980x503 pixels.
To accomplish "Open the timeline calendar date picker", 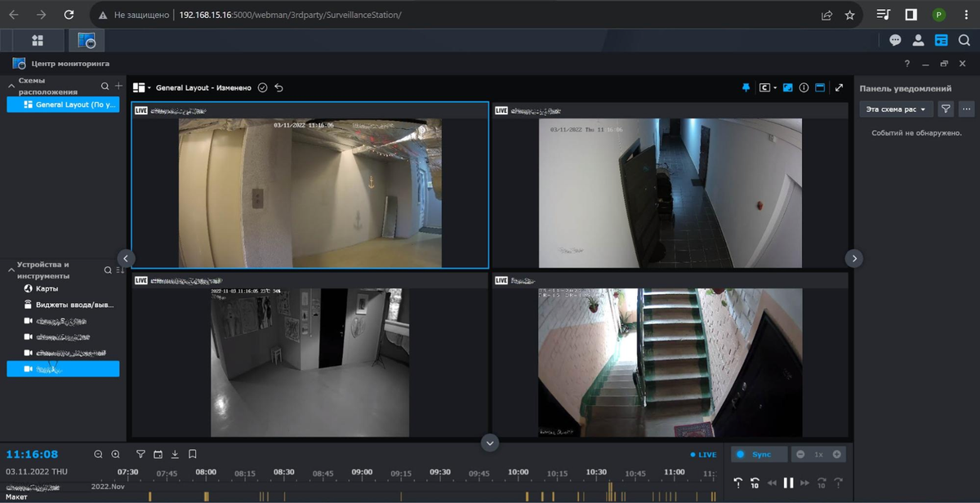I will pos(158,454).
